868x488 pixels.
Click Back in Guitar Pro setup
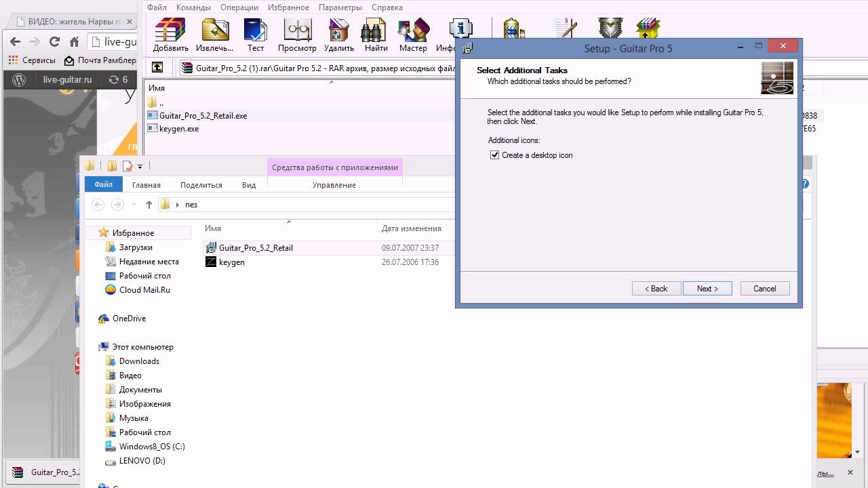(x=656, y=289)
